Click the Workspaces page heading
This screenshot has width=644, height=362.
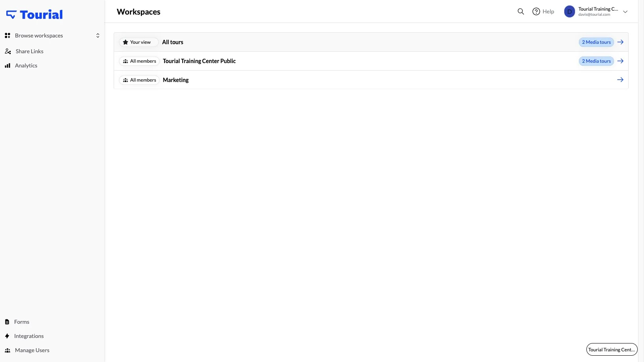pyautogui.click(x=139, y=12)
